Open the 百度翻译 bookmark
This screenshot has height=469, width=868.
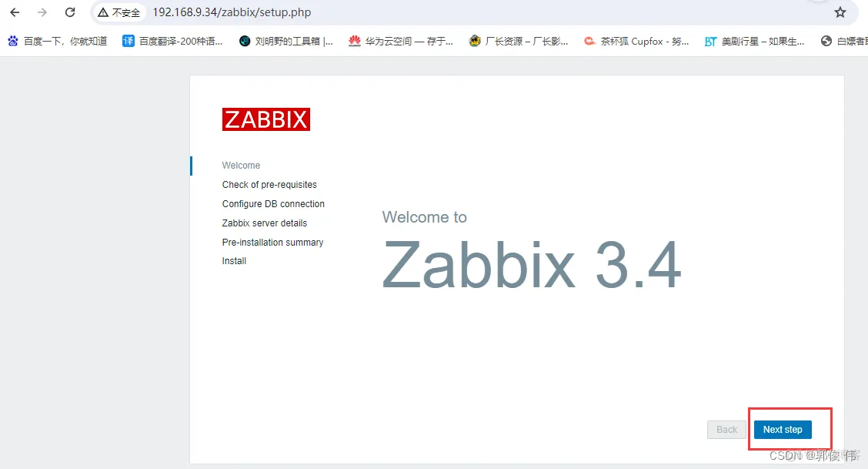172,41
